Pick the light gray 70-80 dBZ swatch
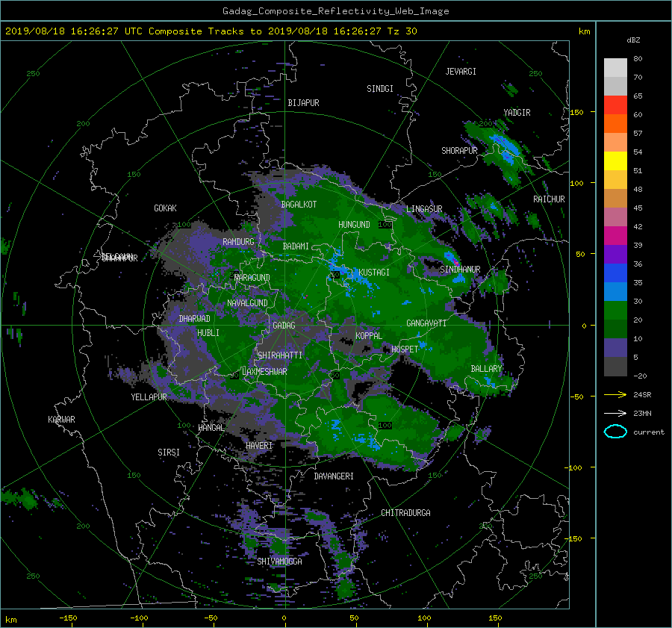The height and width of the screenshot is (628, 672). 615,68
